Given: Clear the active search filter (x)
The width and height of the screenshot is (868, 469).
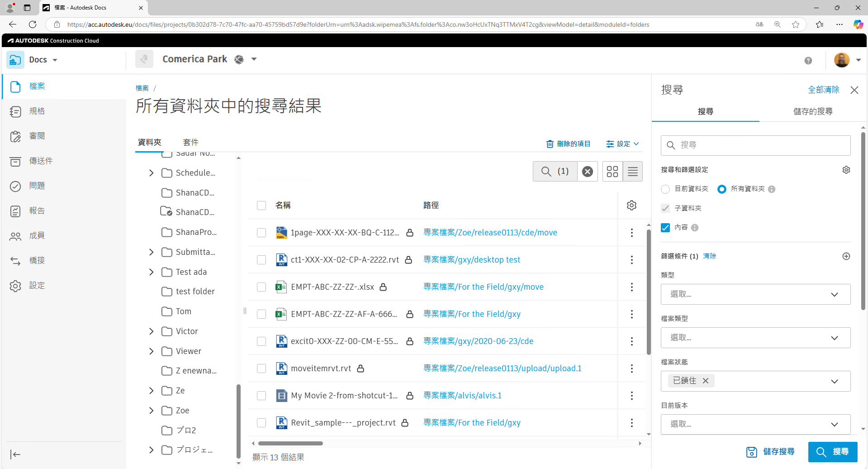Looking at the screenshot, I should coord(588,172).
